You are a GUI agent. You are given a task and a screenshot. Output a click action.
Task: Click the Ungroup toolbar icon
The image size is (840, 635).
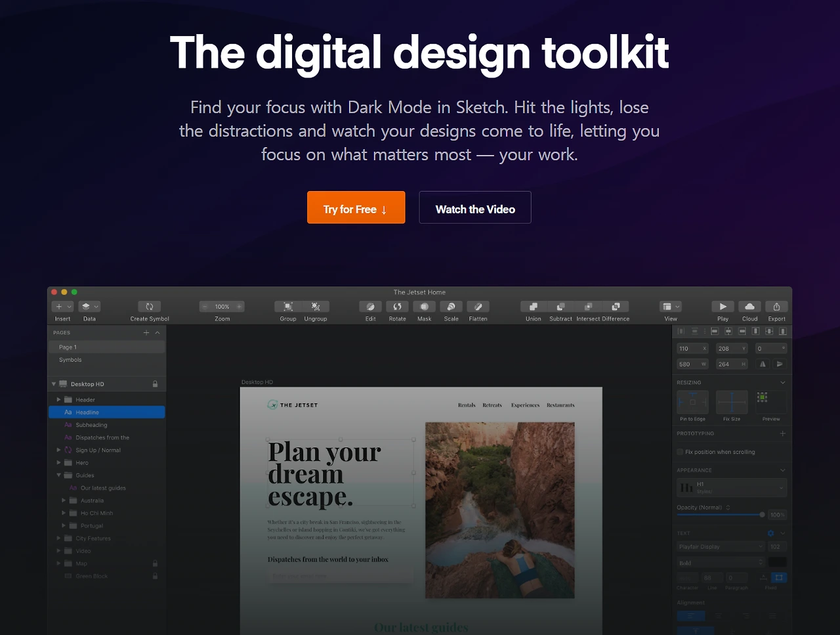pos(316,307)
